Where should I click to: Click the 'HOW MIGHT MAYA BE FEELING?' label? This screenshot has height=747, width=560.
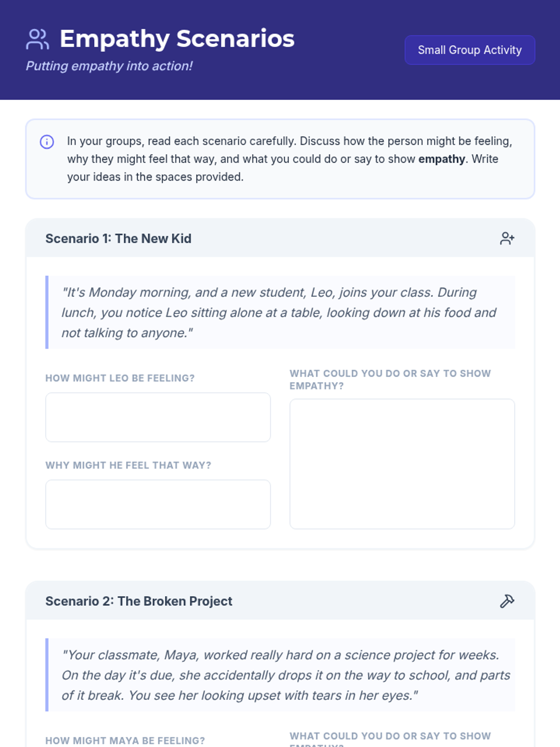click(x=125, y=740)
